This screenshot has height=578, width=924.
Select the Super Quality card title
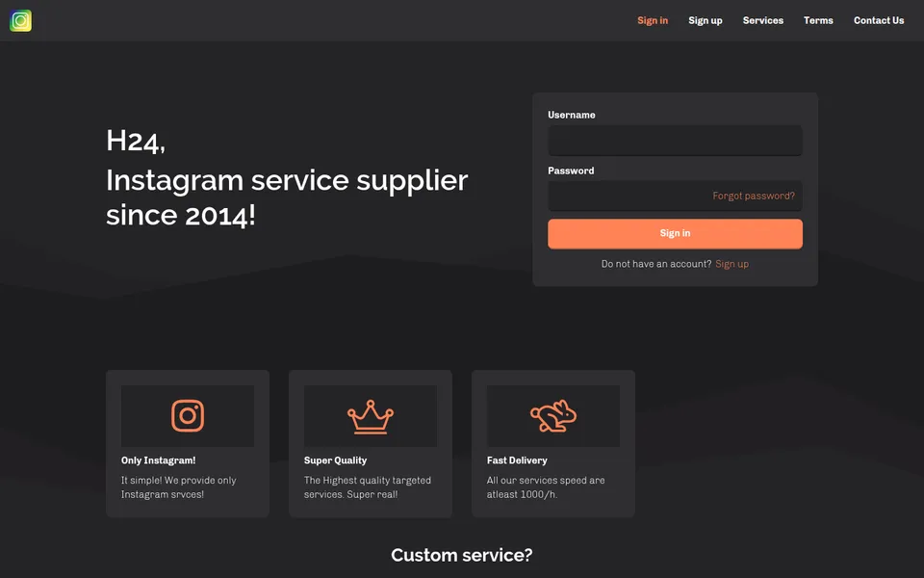335,460
